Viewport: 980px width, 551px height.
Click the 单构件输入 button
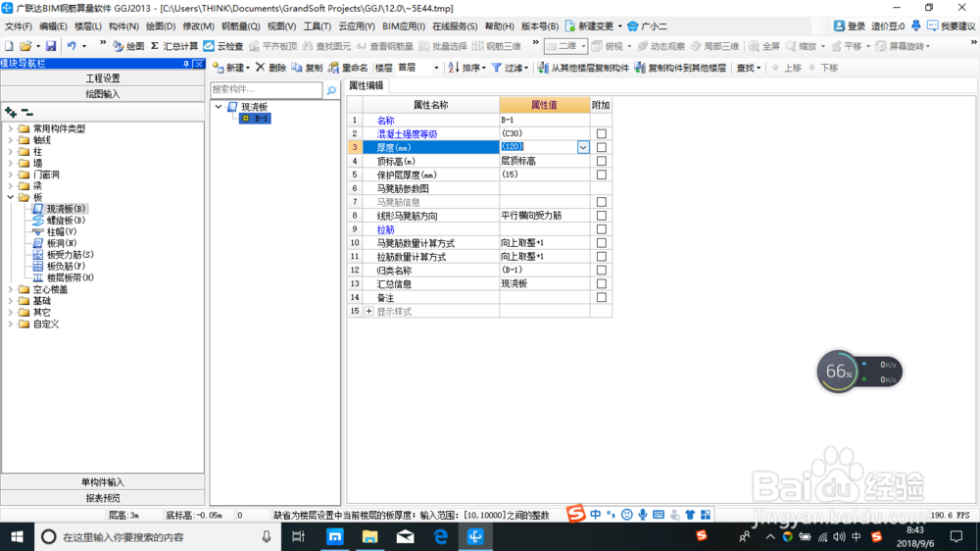click(x=103, y=482)
